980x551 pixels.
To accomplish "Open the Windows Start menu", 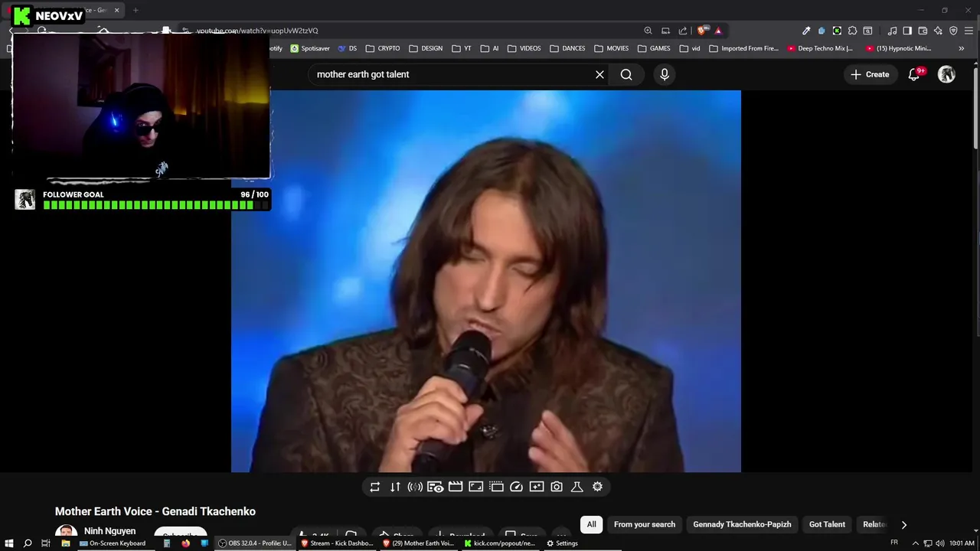I will (9, 543).
